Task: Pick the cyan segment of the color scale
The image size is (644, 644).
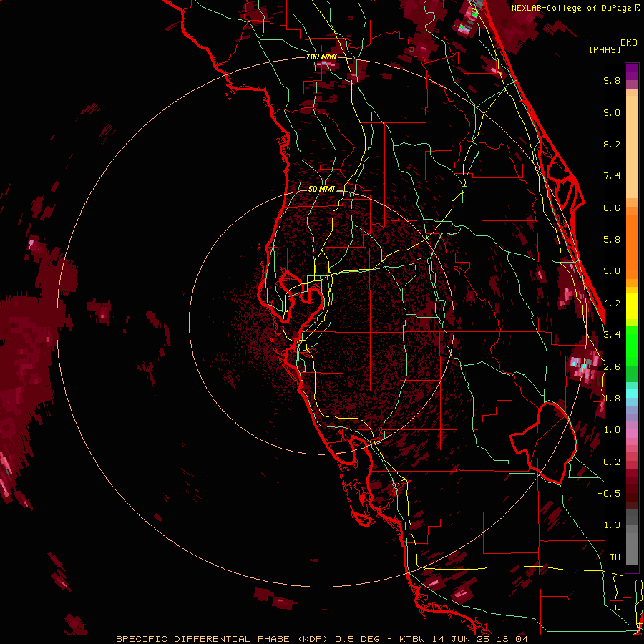Action: click(632, 393)
